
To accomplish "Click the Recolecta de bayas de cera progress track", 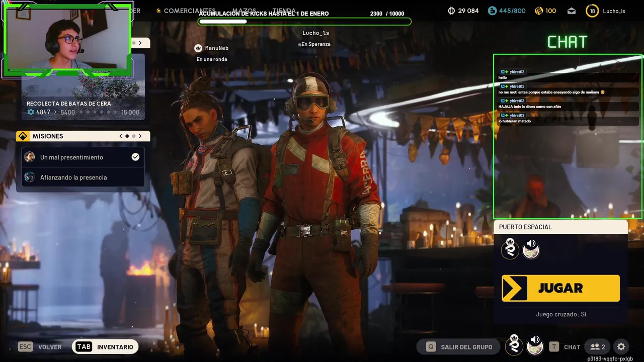I will pos(98,112).
